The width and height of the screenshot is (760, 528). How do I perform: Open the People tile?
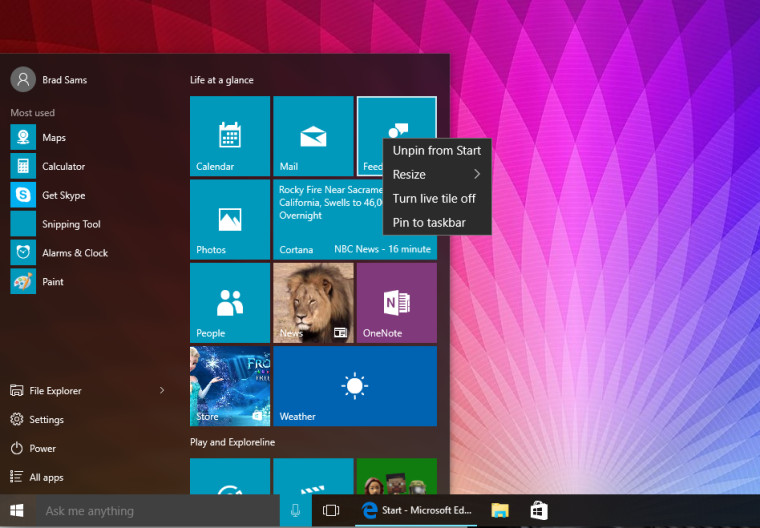point(230,303)
